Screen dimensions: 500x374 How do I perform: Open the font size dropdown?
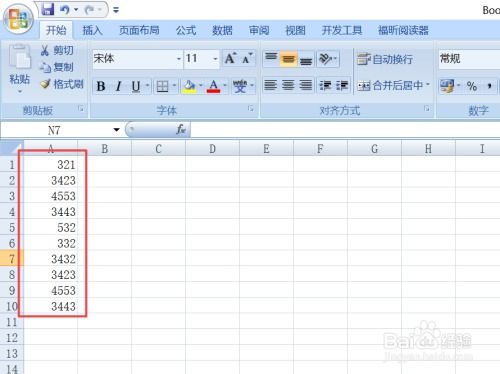pos(215,59)
